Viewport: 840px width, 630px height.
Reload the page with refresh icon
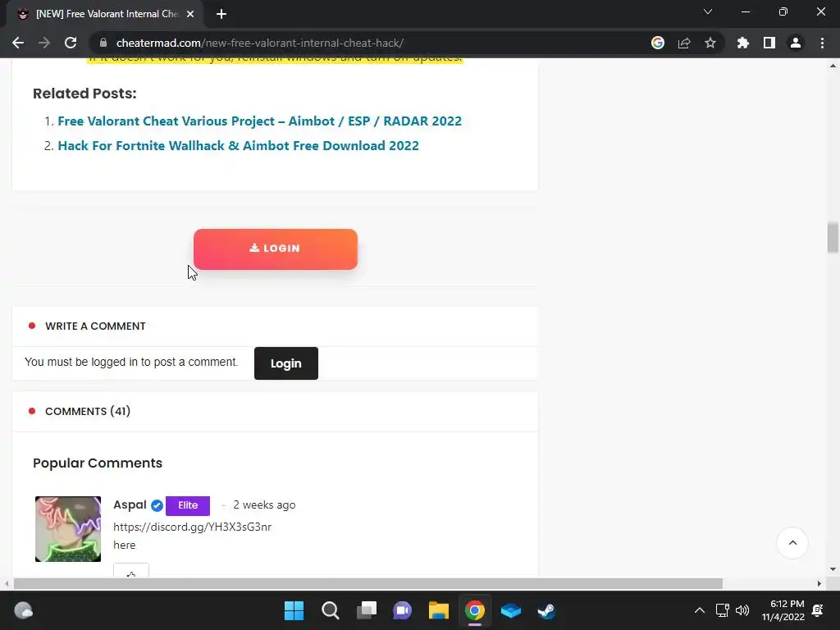71,43
